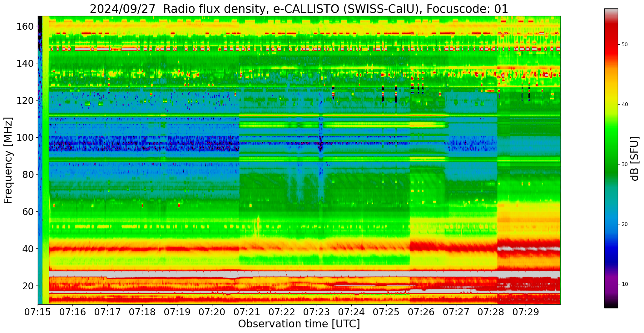Click the colorbar tick label 40
The height and width of the screenshot is (333, 644).
[625, 104]
